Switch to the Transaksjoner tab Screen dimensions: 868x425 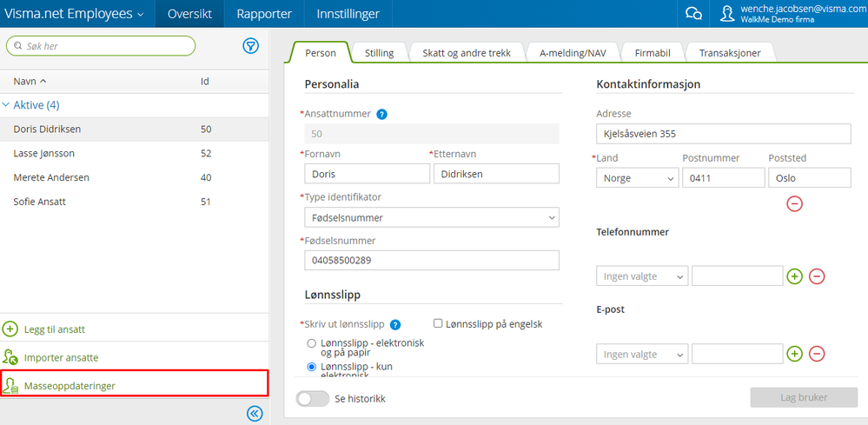[x=730, y=53]
